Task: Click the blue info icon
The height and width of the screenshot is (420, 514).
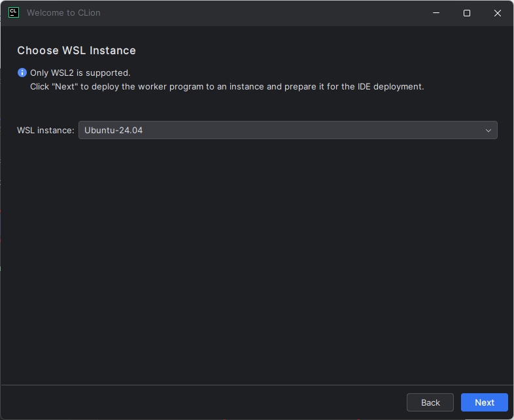Action: pyautogui.click(x=22, y=73)
